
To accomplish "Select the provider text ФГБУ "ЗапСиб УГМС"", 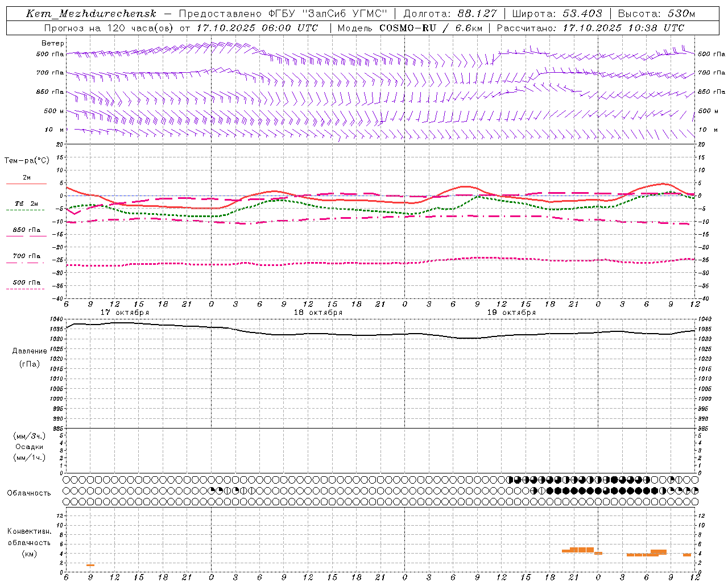I will pos(328,14).
